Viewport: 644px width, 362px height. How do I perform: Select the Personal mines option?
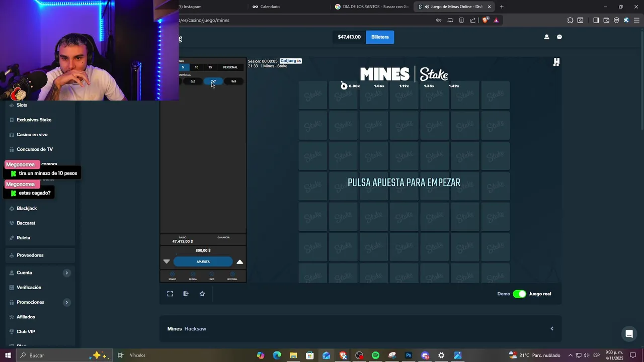click(230, 67)
